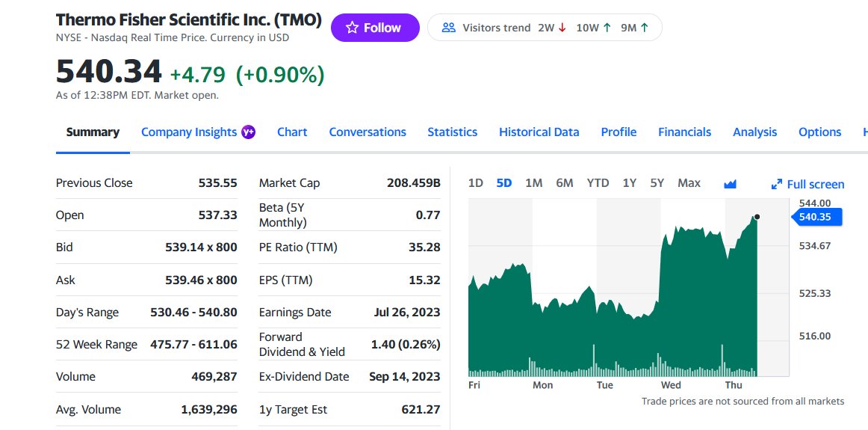
Task: Click the EPS (TTM) value 15.32
Action: coord(424,280)
